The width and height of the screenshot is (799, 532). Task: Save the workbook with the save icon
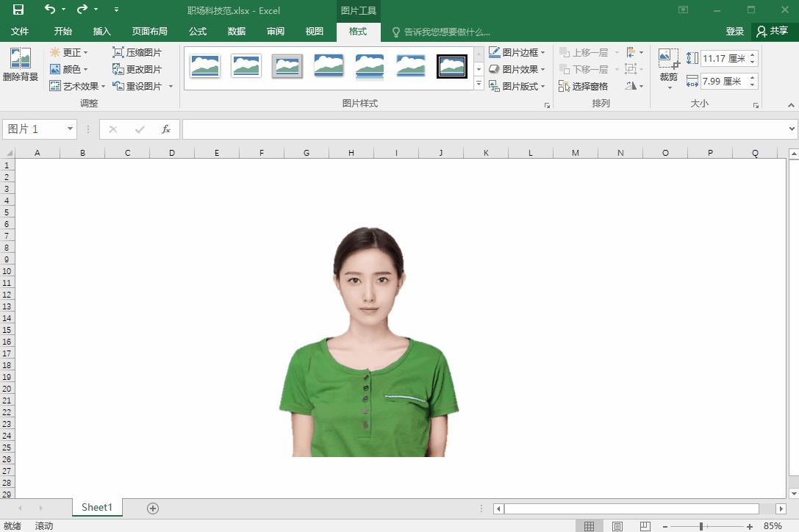tap(18, 10)
